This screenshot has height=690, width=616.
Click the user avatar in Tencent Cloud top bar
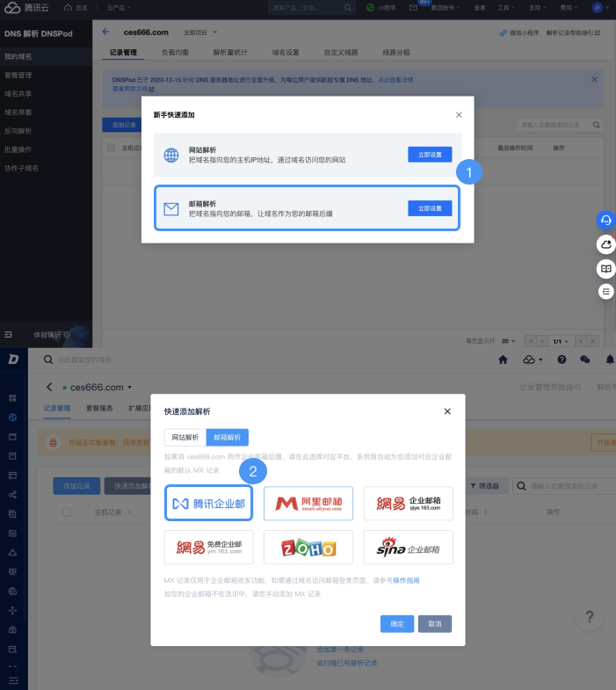click(x=597, y=8)
